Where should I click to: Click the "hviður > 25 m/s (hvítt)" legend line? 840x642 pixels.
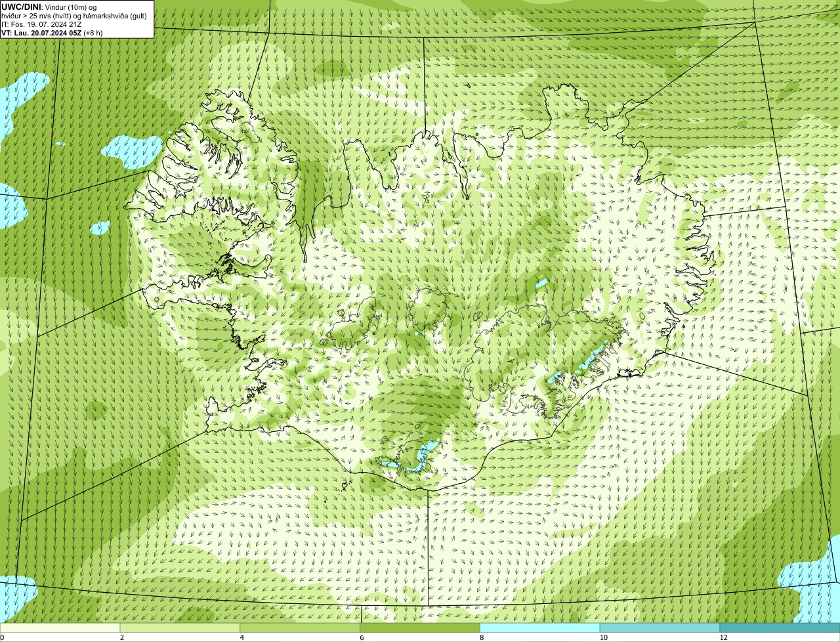tap(73, 15)
